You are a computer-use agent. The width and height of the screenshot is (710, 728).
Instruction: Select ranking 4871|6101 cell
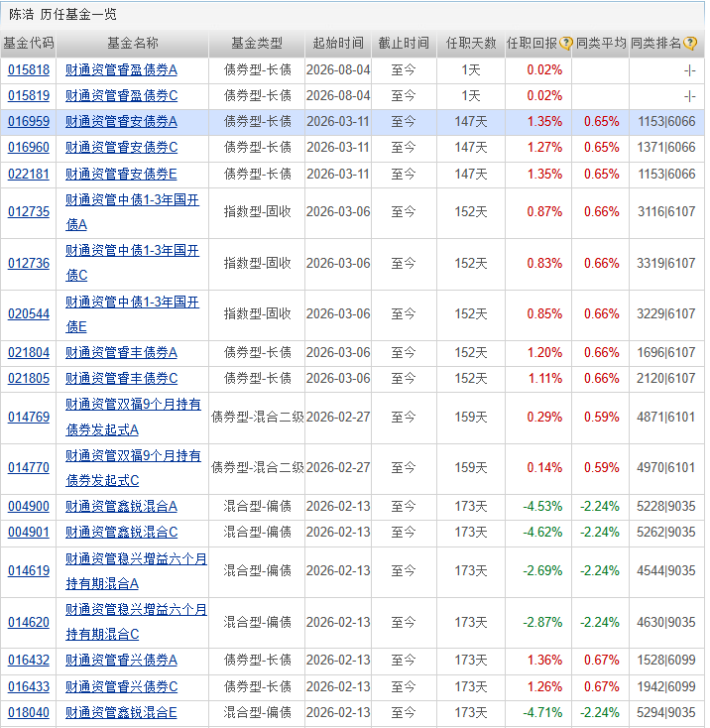tap(666, 417)
